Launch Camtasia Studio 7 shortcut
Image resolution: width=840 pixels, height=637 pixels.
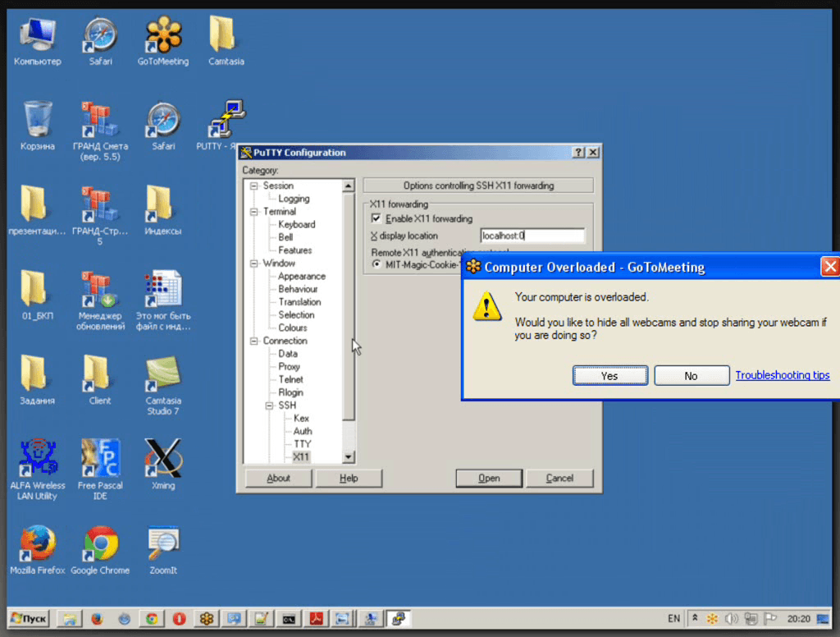coord(163,386)
